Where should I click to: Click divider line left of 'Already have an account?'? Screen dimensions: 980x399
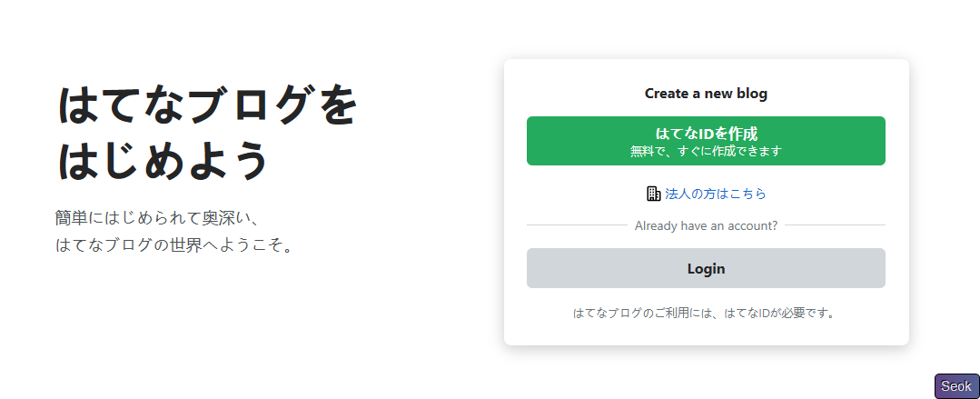(576, 225)
